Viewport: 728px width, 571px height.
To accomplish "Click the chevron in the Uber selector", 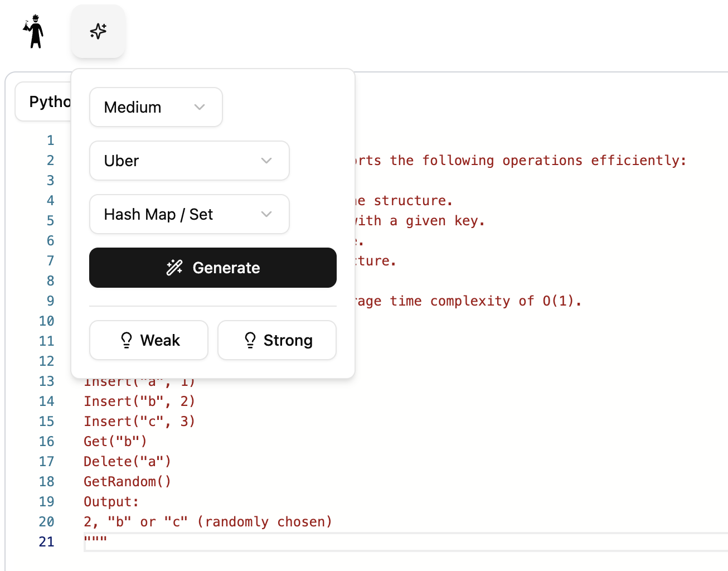I will click(x=266, y=161).
